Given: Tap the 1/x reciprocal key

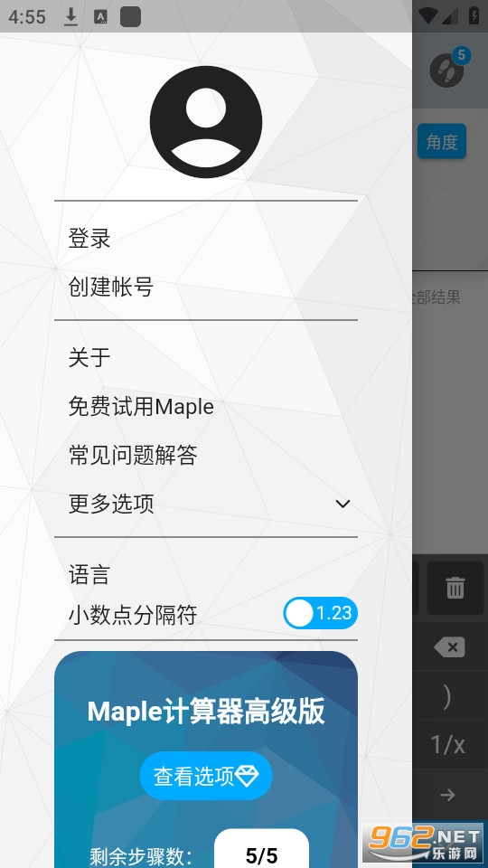Looking at the screenshot, I should [448, 745].
